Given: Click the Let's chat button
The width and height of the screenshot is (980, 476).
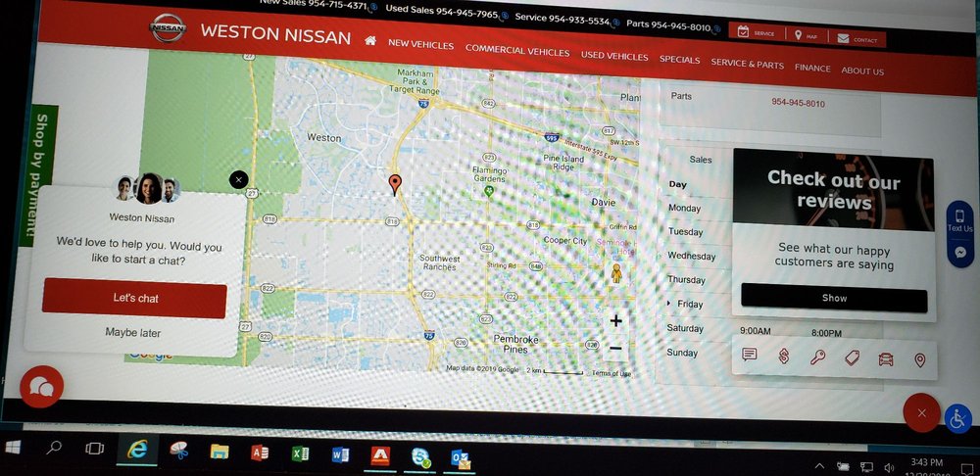Looking at the screenshot, I should 135,298.
